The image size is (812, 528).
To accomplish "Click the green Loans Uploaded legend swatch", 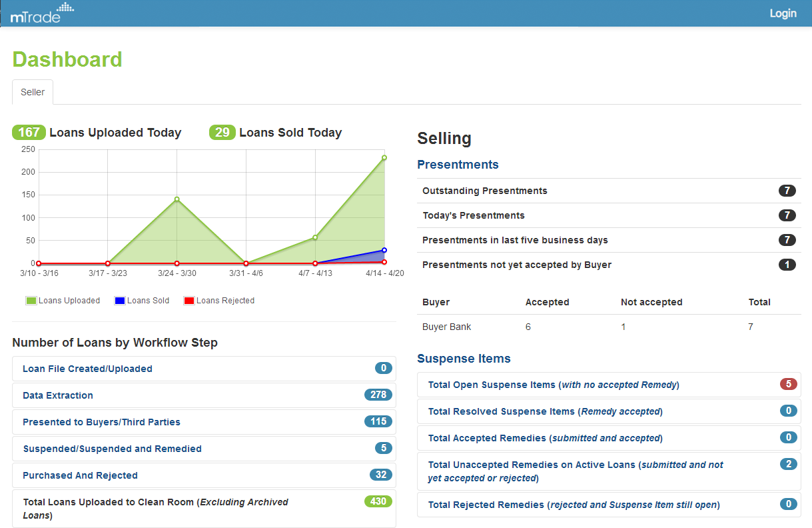I will pyautogui.click(x=31, y=301).
